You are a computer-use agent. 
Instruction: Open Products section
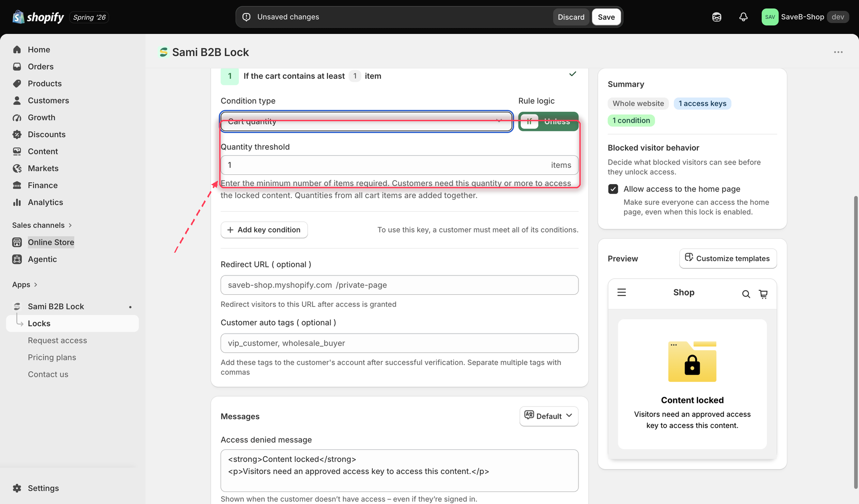[x=45, y=84]
